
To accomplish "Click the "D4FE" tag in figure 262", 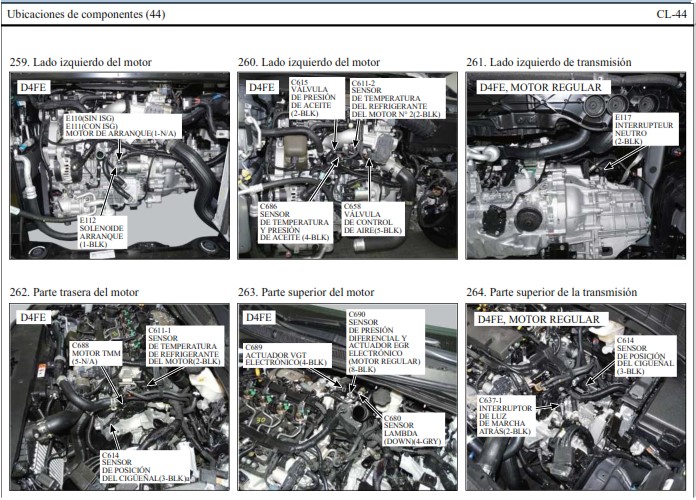I will click(x=33, y=317).
